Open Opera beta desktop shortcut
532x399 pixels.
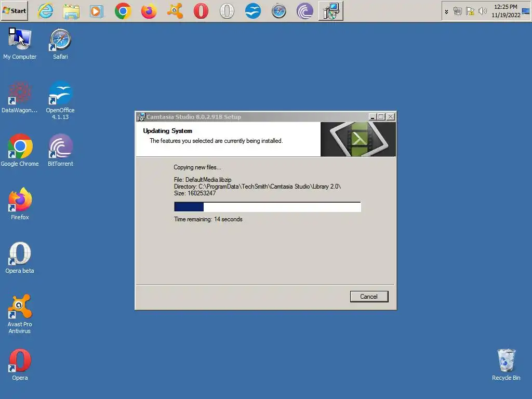click(20, 257)
